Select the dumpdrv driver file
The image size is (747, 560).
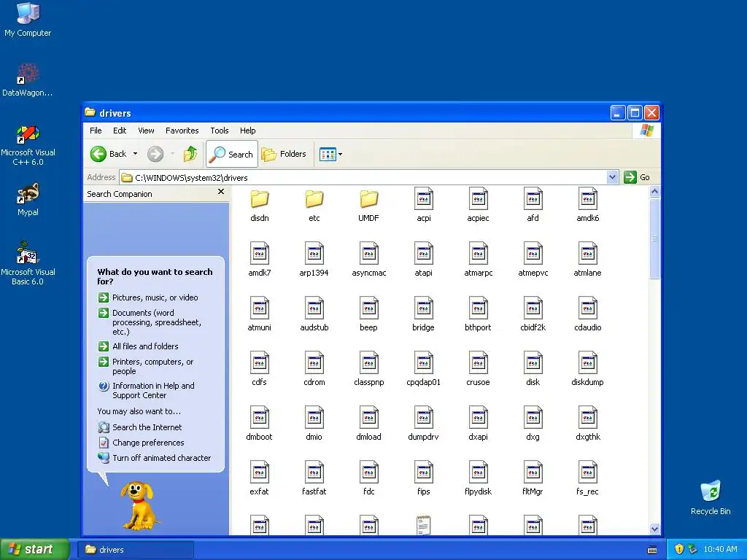tap(424, 424)
